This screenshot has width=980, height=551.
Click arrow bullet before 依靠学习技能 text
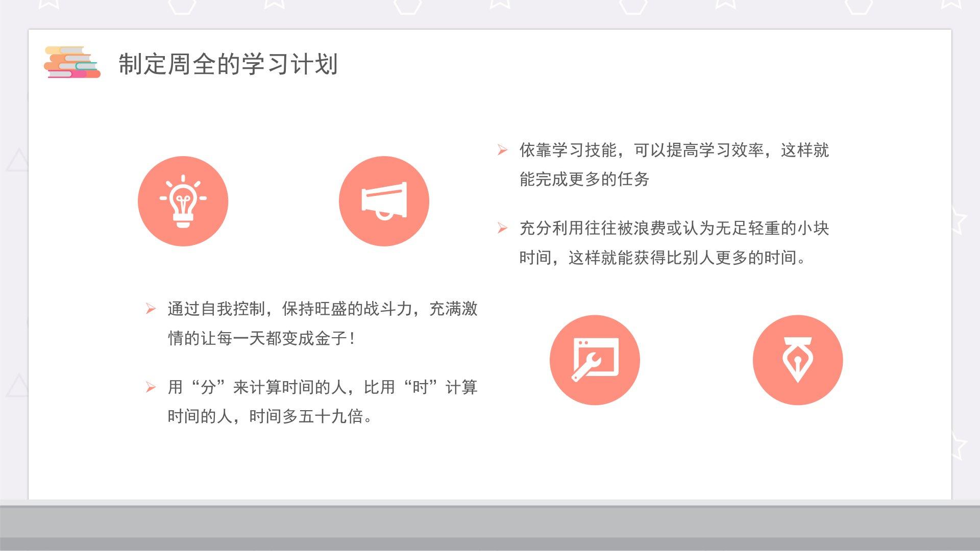(502, 150)
